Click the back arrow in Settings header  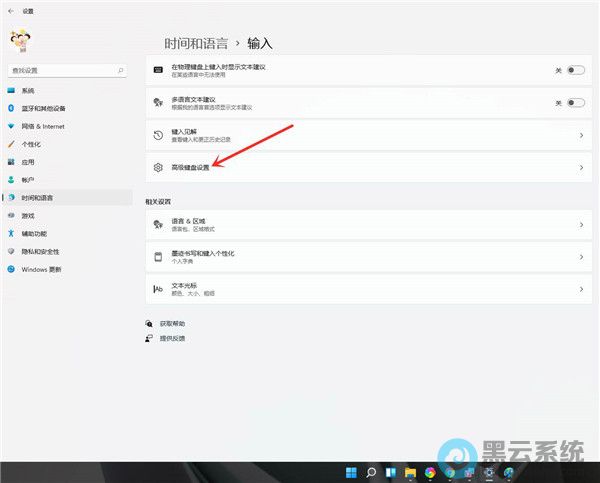point(8,9)
